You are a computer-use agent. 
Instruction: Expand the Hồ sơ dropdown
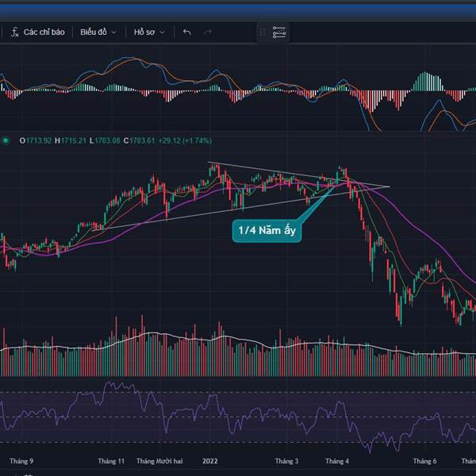pyautogui.click(x=149, y=33)
